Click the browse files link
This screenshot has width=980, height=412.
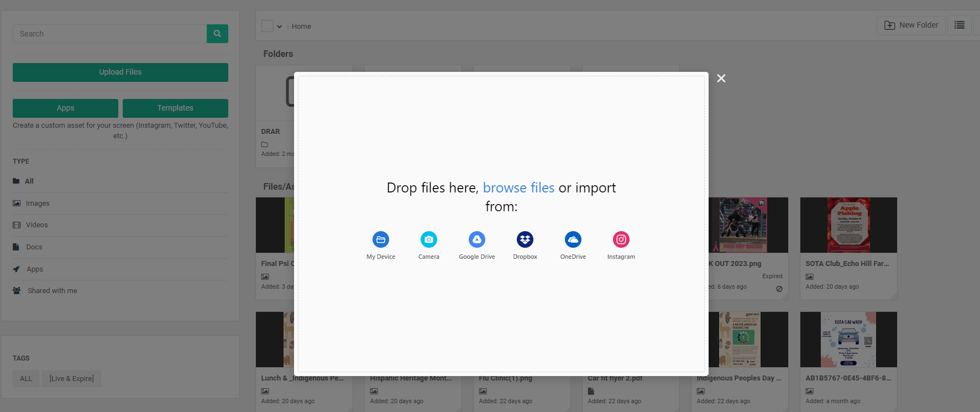point(518,188)
